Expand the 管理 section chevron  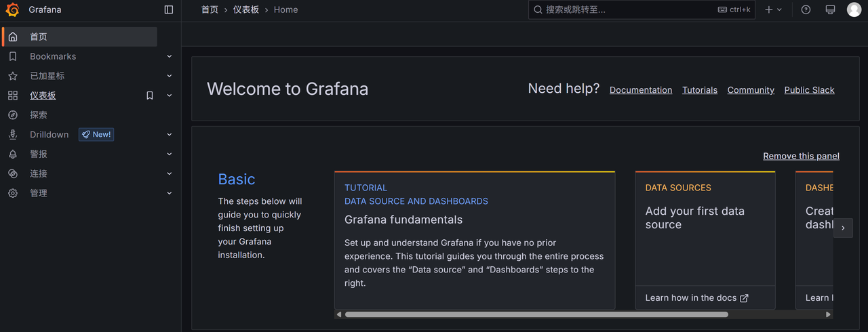coord(170,193)
